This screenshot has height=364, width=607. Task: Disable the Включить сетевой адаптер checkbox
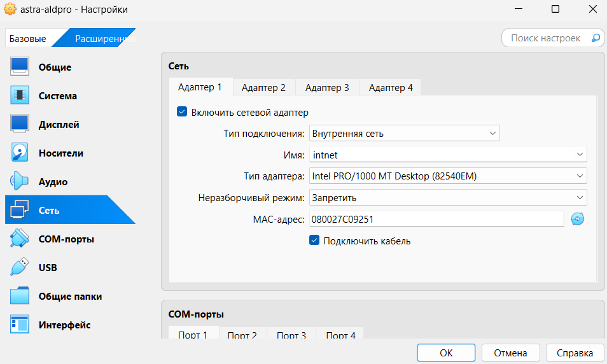point(182,112)
